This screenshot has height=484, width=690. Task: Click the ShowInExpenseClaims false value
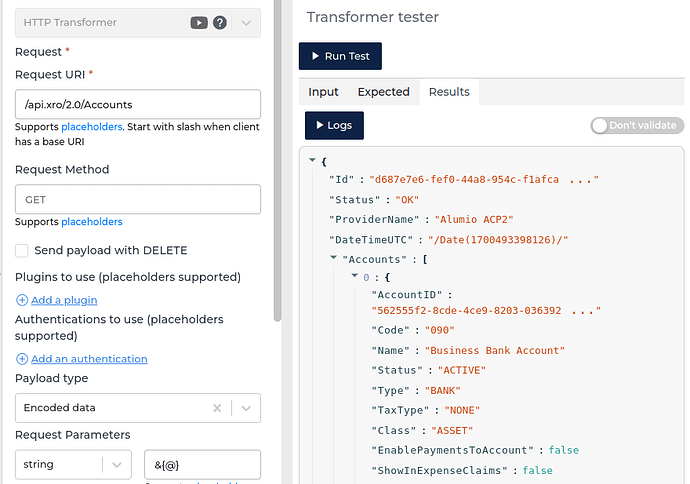[x=537, y=470]
